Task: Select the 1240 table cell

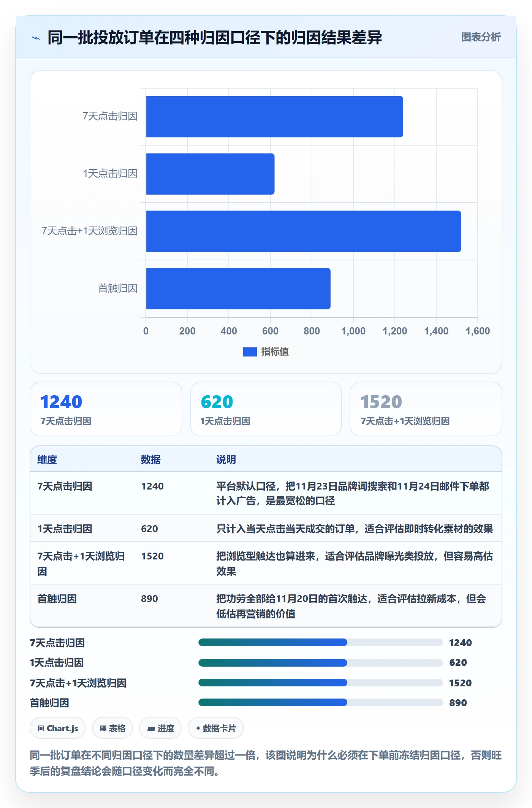Action: [152, 486]
